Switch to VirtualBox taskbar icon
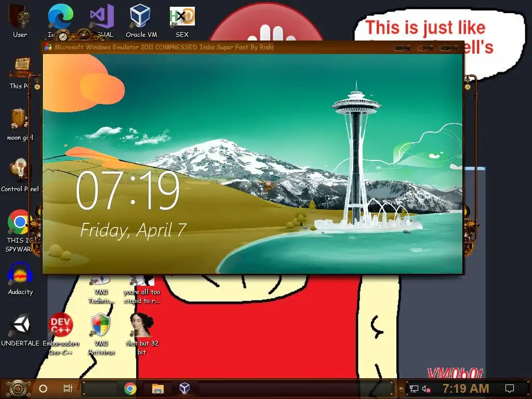532x399 pixels. (184, 389)
